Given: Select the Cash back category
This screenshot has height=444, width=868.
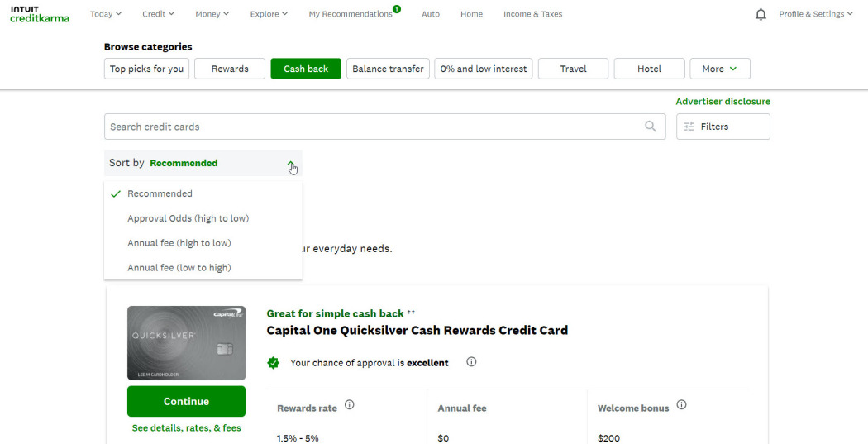Looking at the screenshot, I should click(306, 69).
